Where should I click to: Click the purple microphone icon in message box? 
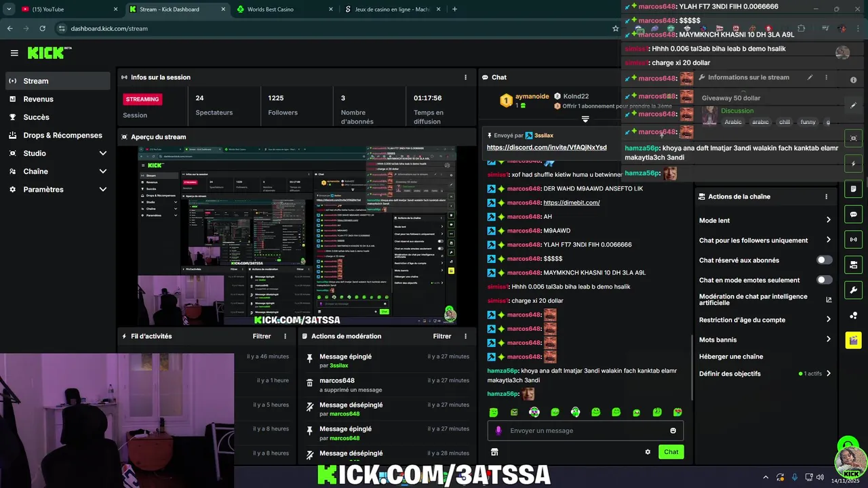498,430
